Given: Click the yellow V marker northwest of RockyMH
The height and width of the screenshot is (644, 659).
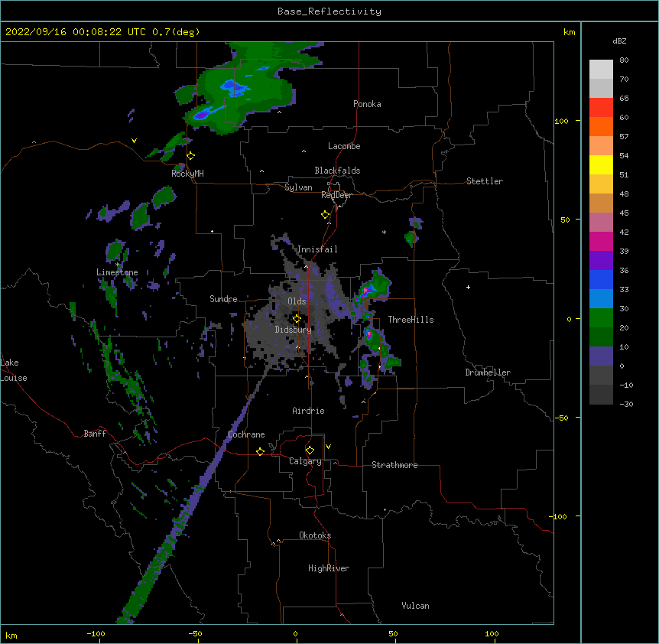Looking at the screenshot, I should 134,141.
